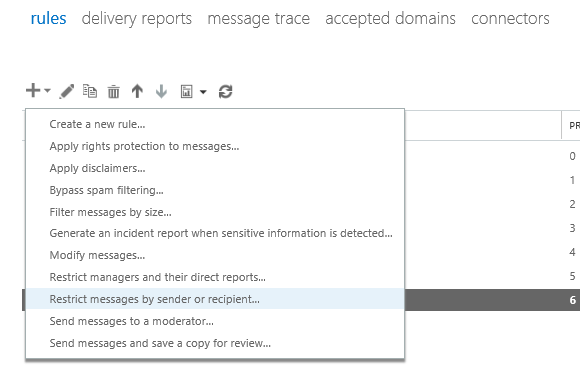The image size is (580, 374).
Task: Go to the accepted domains tab
Action: tap(391, 18)
